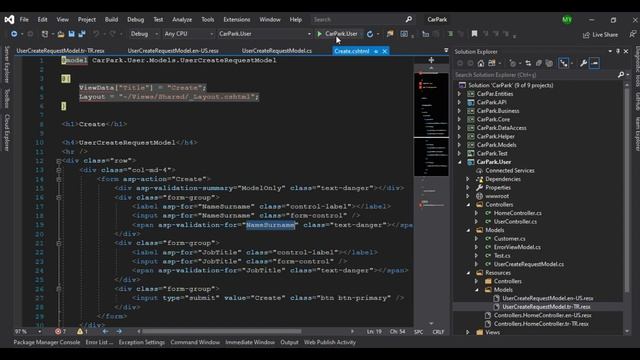Screen dimensions: 640x360
Task: Click the Sync with Active Document icon
Action: [528, 63]
